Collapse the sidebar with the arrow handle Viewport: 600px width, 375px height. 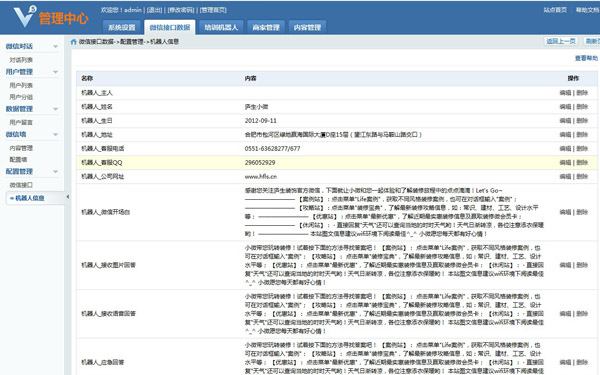pos(68,197)
